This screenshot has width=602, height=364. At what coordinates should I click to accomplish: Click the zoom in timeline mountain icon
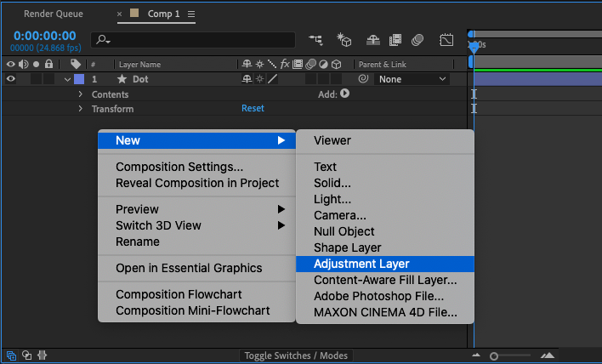coord(548,355)
